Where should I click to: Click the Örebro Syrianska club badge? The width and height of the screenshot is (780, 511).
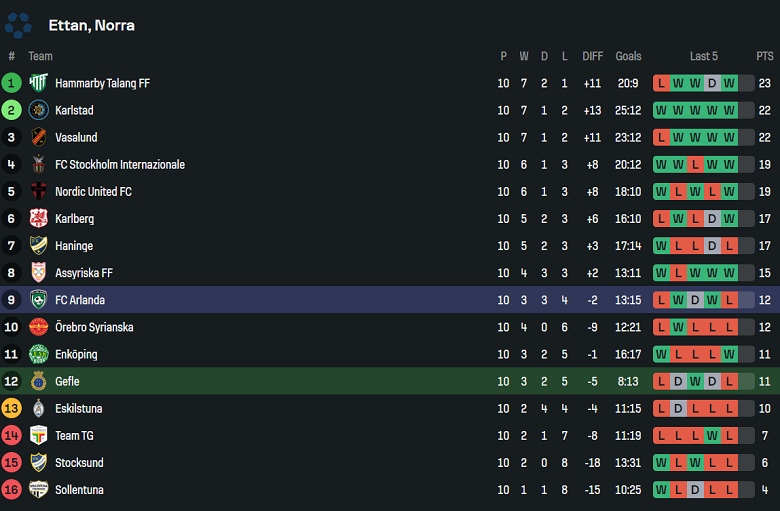point(39,327)
